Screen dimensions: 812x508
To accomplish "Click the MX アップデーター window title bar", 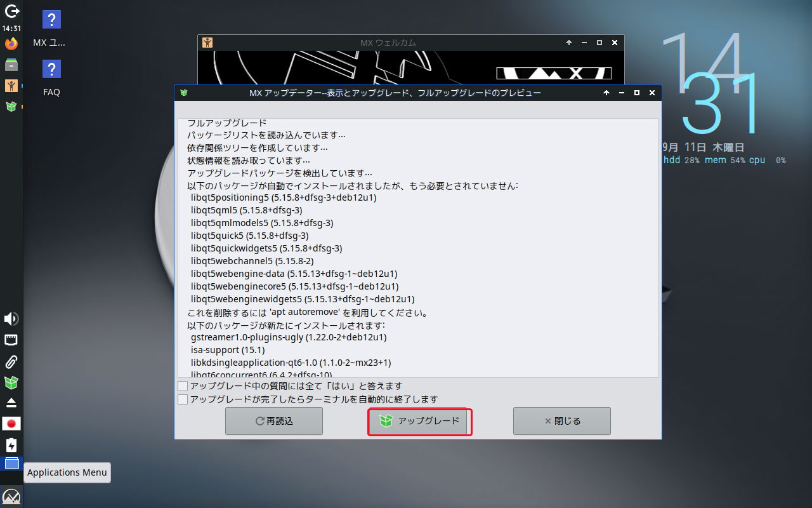I will 395,93.
